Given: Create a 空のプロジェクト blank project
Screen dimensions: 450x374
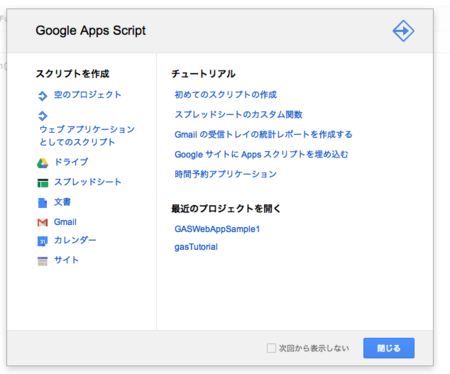Looking at the screenshot, I should 88,95.
